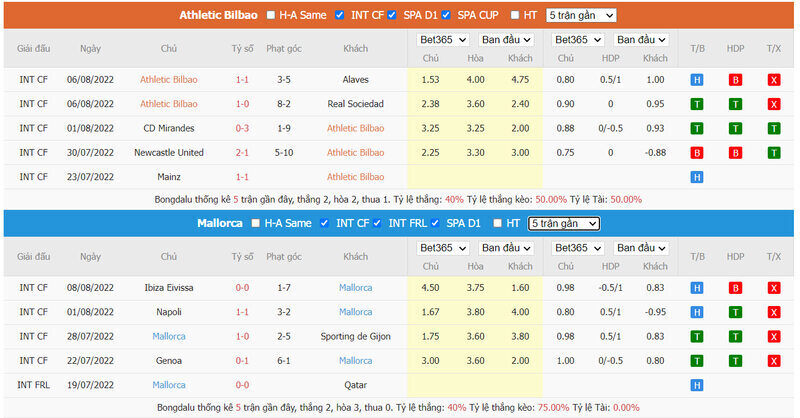
Task: Click red X badge in Sporting de Gijon row
Action: tap(774, 336)
